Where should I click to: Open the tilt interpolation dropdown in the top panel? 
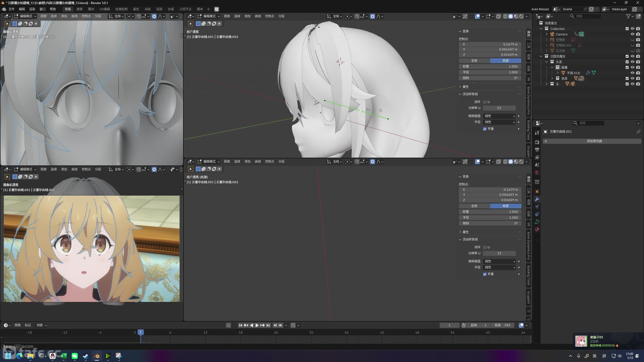point(500,116)
